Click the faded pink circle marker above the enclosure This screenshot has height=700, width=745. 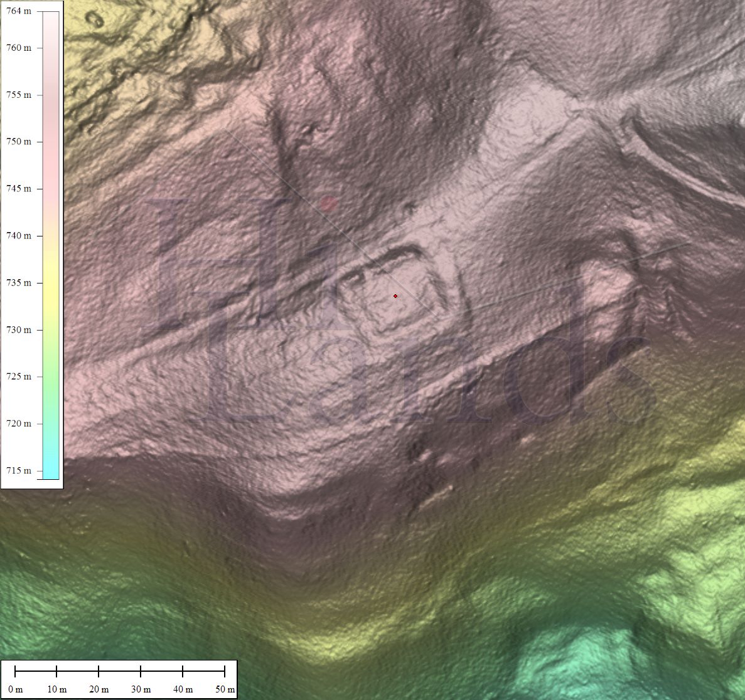coord(328,203)
